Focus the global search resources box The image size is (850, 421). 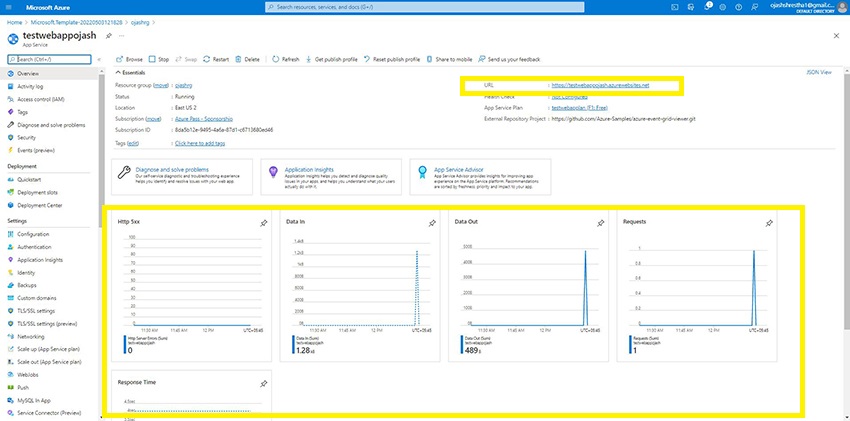click(424, 7)
